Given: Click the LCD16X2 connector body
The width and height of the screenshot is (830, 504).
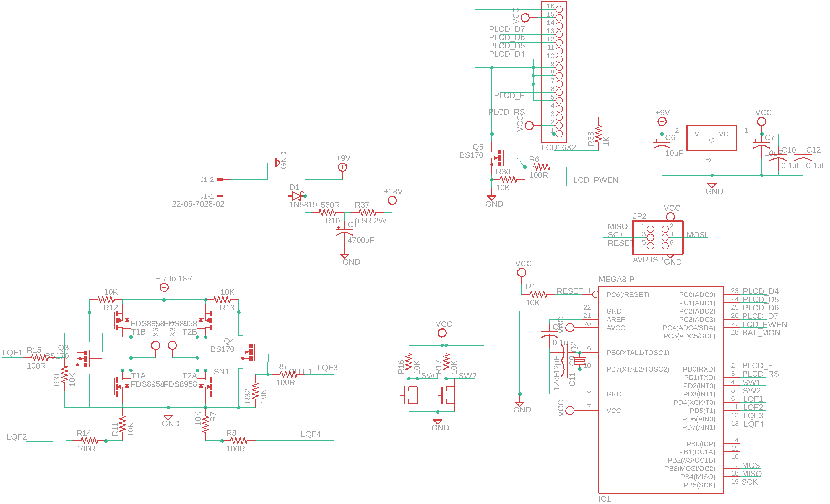Looking at the screenshot, I should (554, 72).
